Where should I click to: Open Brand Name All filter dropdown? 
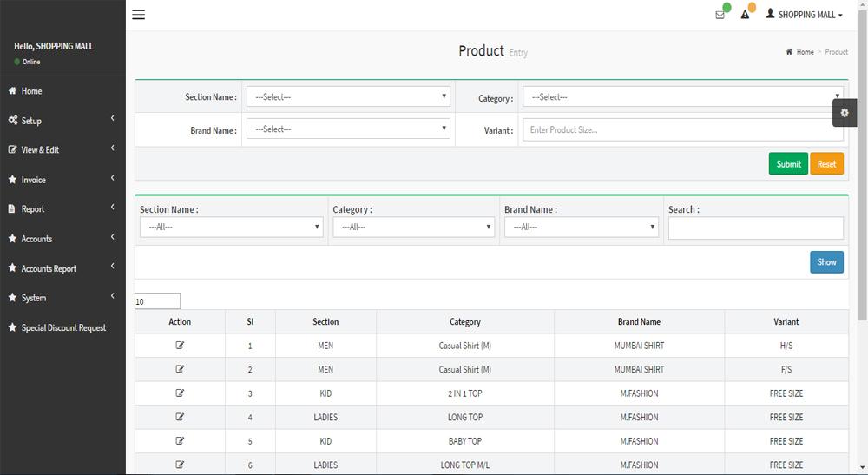(582, 227)
